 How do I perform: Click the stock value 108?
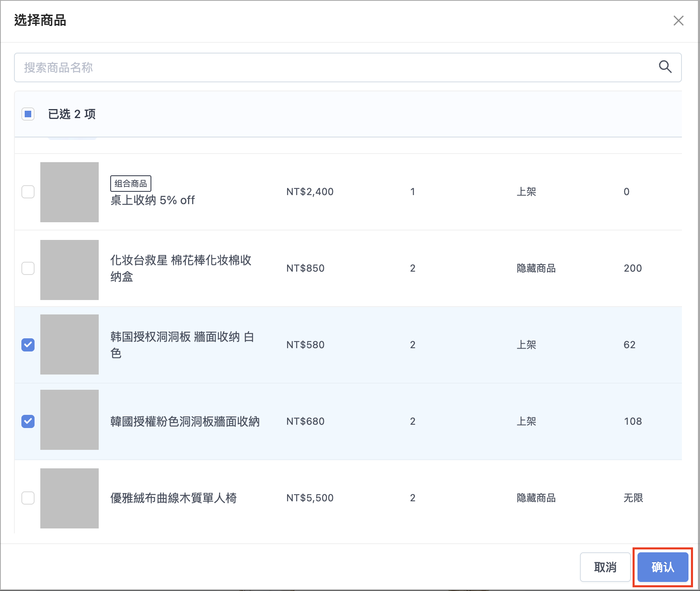click(633, 421)
